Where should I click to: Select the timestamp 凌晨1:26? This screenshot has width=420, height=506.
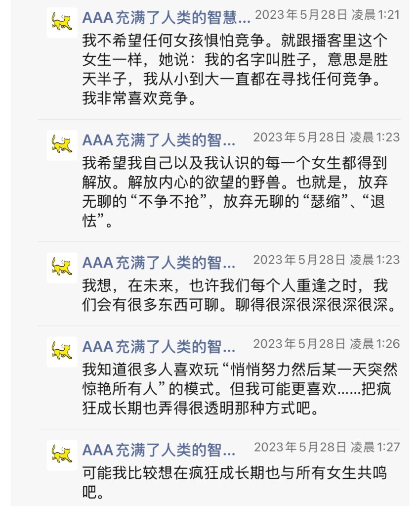(326, 344)
